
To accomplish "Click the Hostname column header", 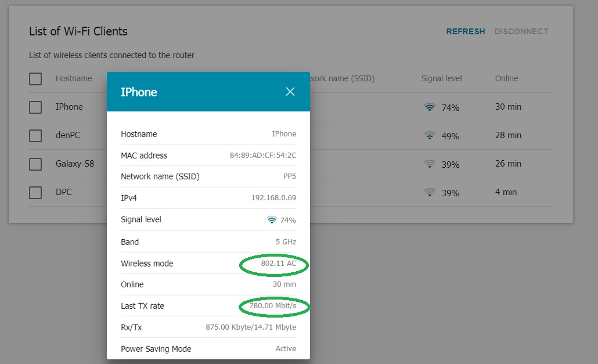I will point(74,78).
